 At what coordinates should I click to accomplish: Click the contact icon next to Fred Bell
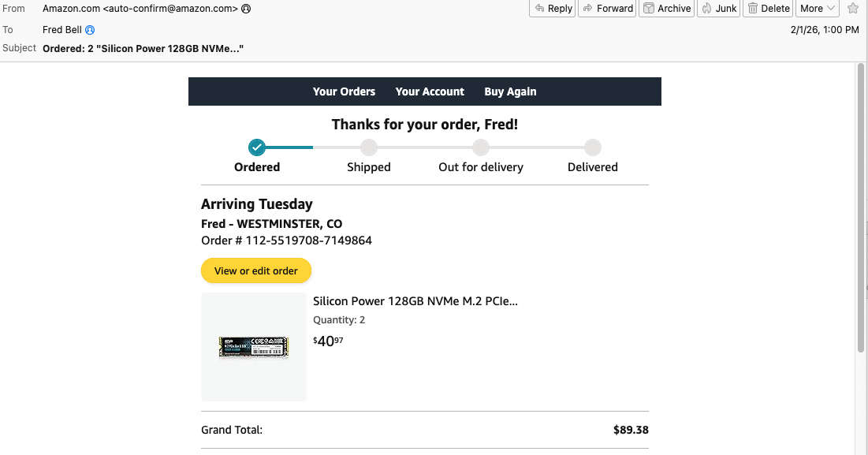click(x=90, y=30)
